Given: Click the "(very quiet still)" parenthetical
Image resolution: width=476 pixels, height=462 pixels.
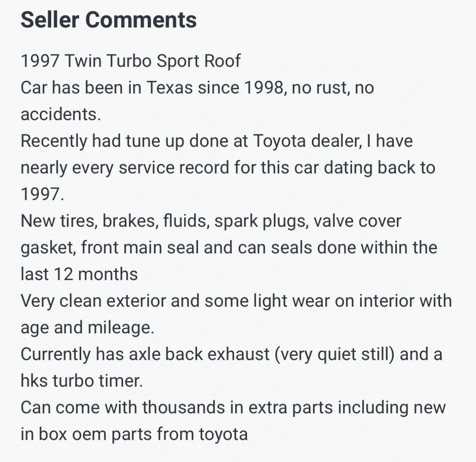Looking at the screenshot, I should click(x=335, y=354).
